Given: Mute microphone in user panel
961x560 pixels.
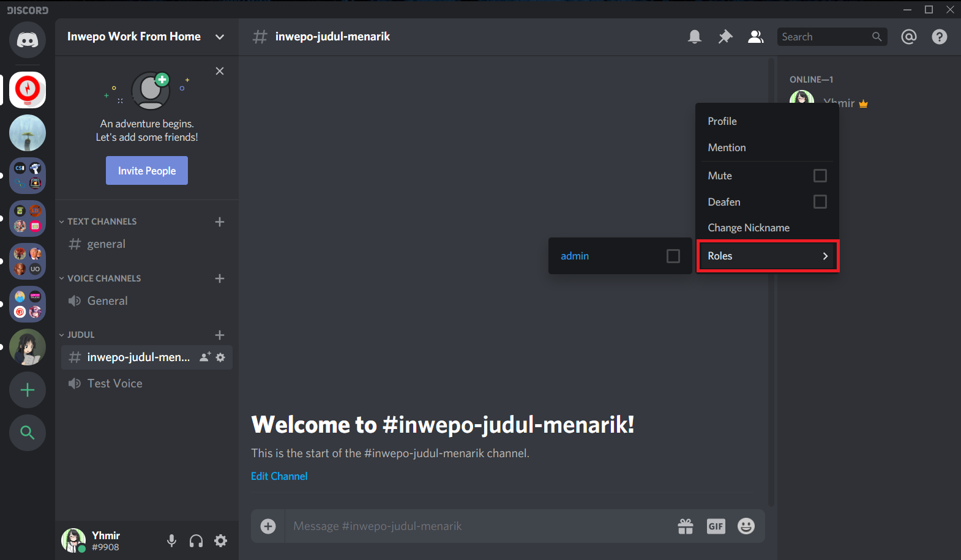Looking at the screenshot, I should point(172,540).
